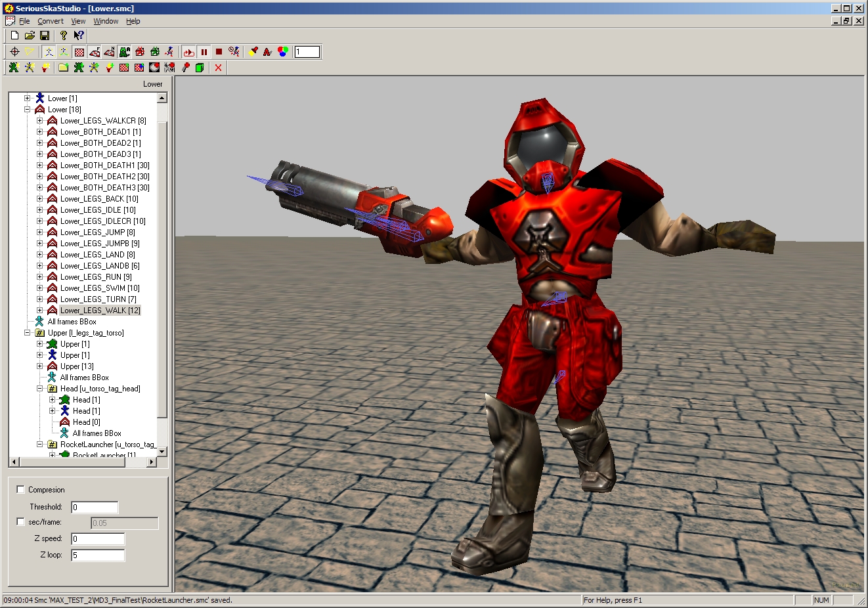
Task: Click the toolbar frame number field
Action: pyautogui.click(x=307, y=52)
